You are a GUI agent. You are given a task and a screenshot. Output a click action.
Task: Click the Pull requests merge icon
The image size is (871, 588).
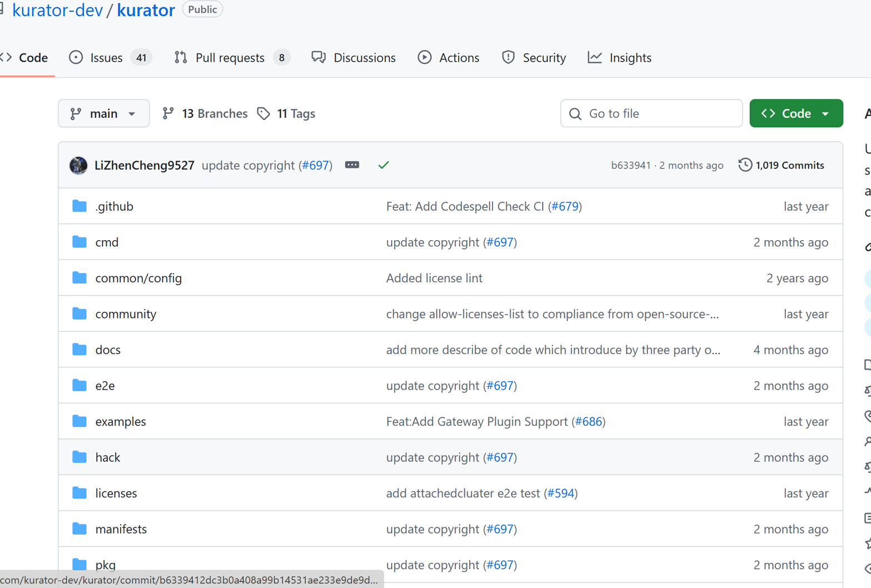(181, 57)
